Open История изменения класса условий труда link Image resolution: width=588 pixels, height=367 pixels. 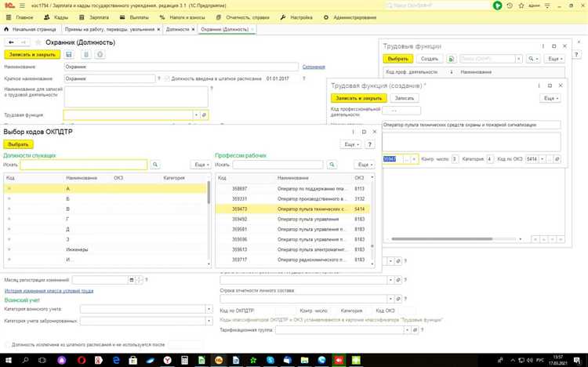(49, 291)
